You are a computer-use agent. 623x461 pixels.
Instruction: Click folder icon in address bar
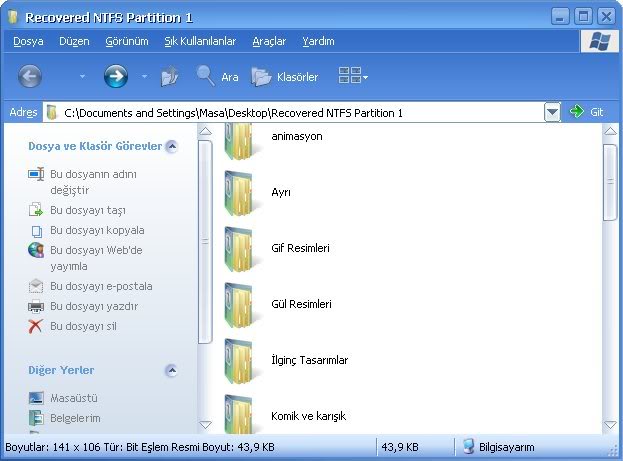51,112
